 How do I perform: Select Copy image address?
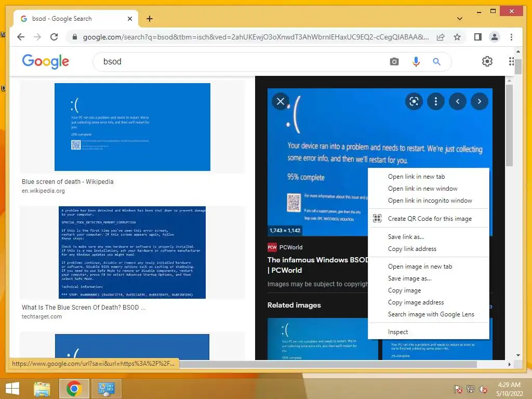point(428,302)
